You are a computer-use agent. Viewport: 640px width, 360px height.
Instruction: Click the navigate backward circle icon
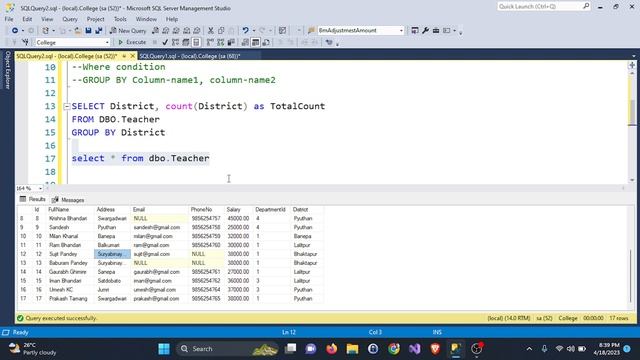pyautogui.click(x=15, y=31)
